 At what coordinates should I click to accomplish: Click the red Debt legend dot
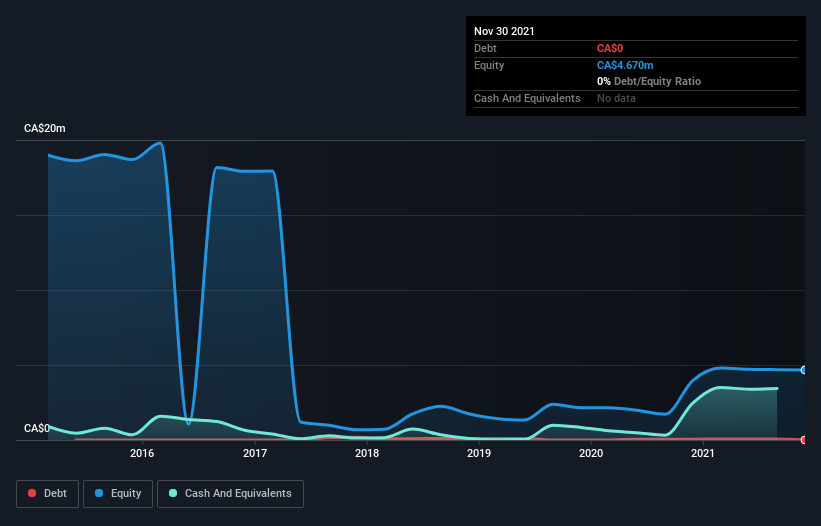click(x=32, y=493)
